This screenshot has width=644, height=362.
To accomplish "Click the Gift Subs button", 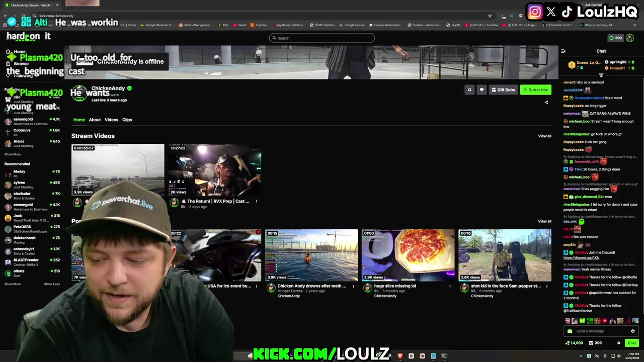I will [503, 90].
